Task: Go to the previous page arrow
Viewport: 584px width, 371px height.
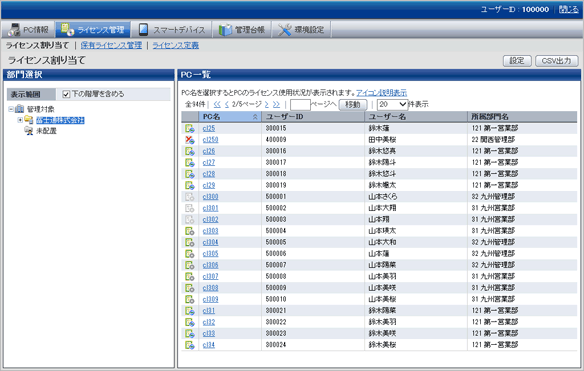Action: point(226,105)
